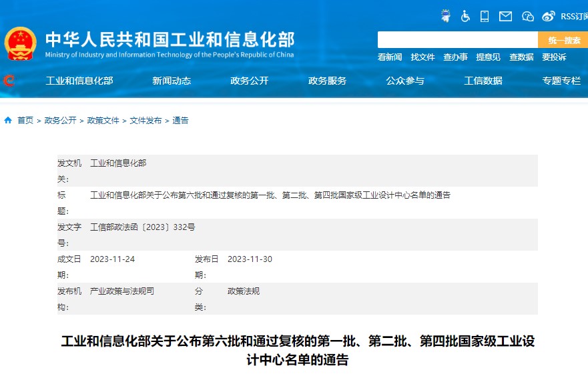This screenshot has width=588, height=378.
Task: Click the 成文日期 value 2023-11-24
Action: click(113, 259)
